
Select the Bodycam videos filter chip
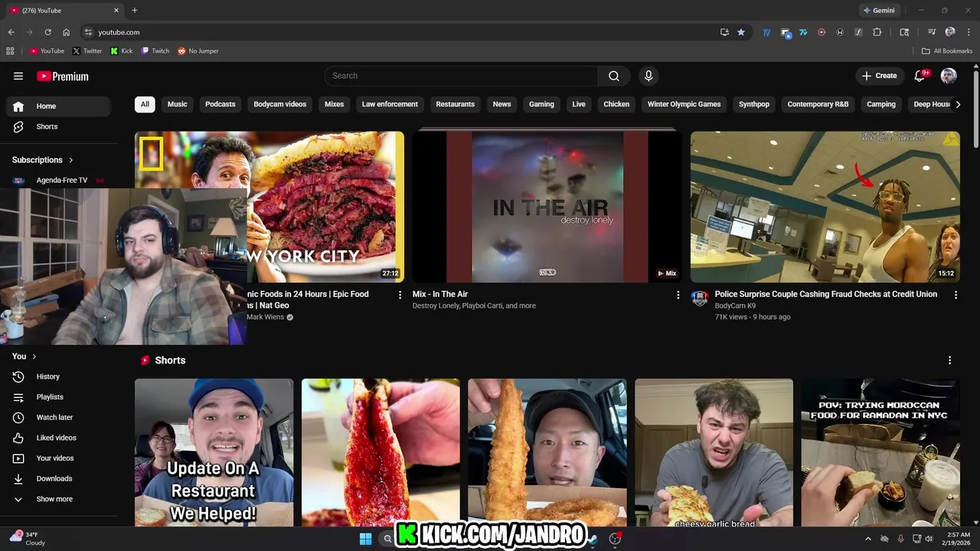click(280, 104)
